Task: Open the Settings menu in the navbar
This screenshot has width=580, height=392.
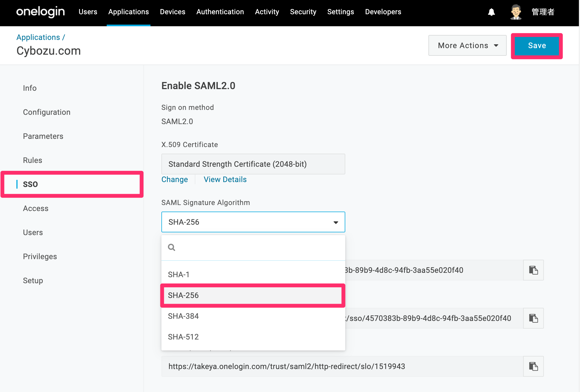Action: coord(341,12)
